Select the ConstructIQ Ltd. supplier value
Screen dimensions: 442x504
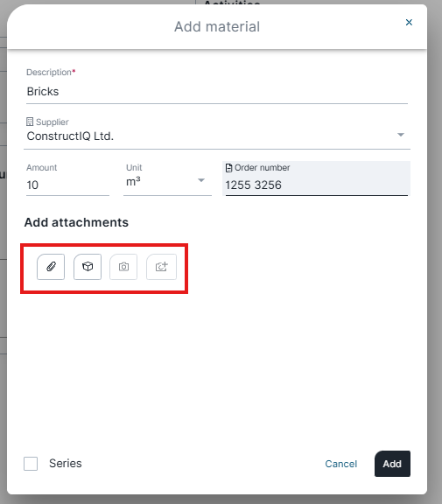click(x=70, y=136)
